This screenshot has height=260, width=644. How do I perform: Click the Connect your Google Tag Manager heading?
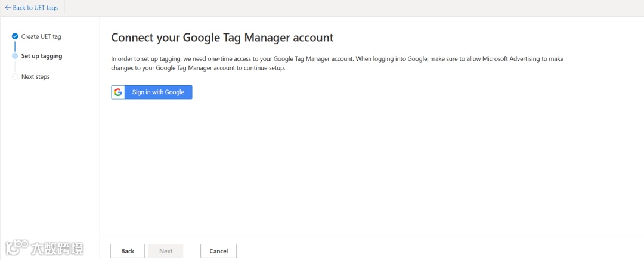tap(222, 38)
